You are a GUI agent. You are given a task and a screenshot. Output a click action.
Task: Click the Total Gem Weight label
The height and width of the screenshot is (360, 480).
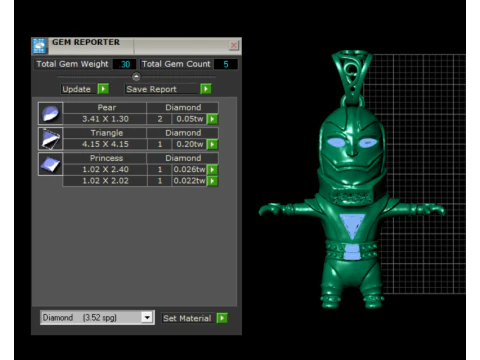[x=72, y=64]
